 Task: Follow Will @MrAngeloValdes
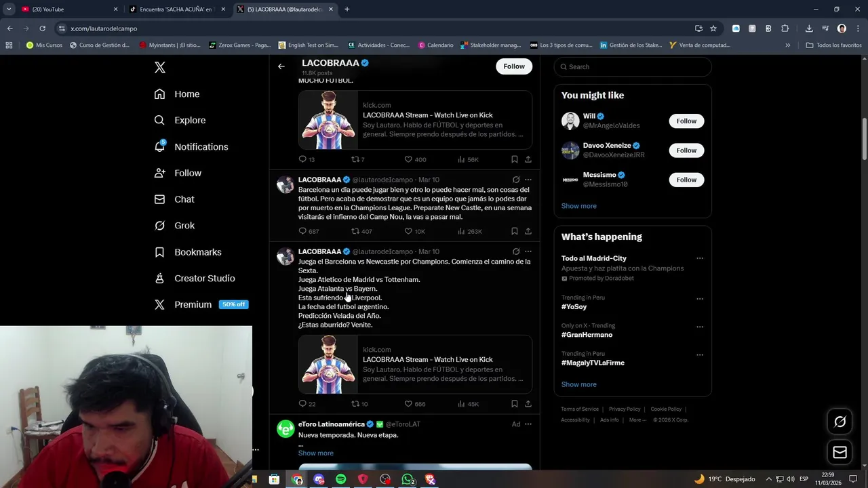click(686, 121)
